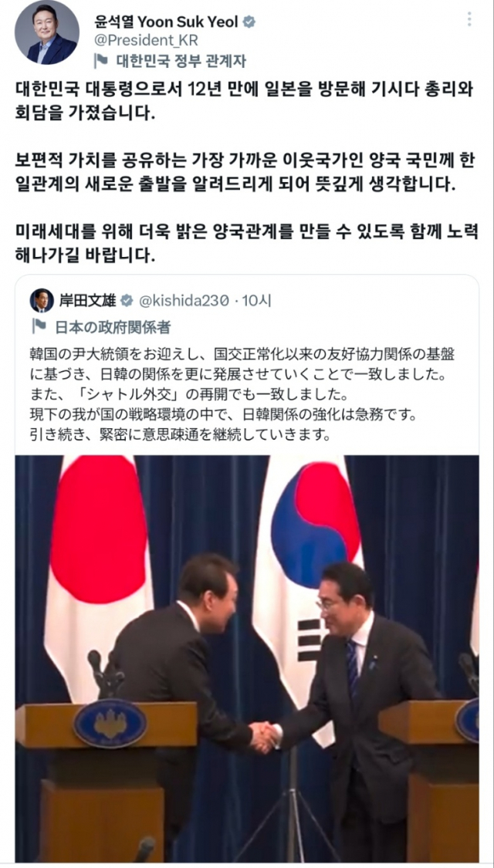Open the 日本の政府関係者 label
The image size is (494, 868).
click(113, 326)
